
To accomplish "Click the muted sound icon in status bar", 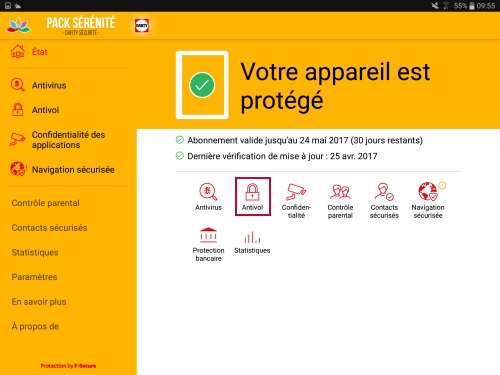I will pyautogui.click(x=435, y=6).
